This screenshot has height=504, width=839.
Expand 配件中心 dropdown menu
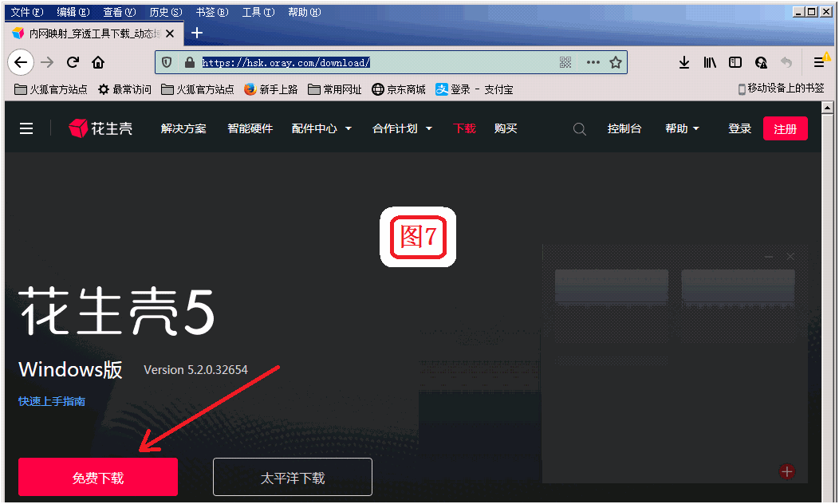321,128
